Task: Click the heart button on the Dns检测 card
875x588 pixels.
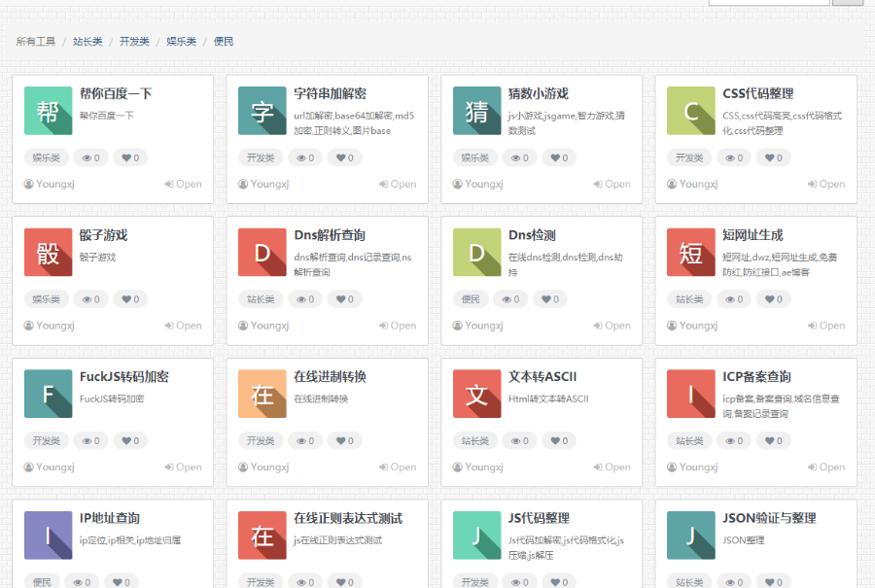Action: tap(549, 298)
